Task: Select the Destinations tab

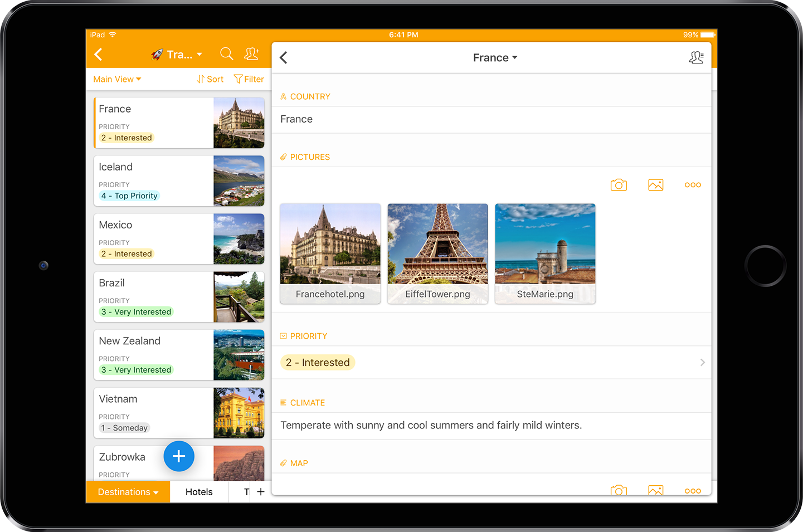Action: point(128,492)
